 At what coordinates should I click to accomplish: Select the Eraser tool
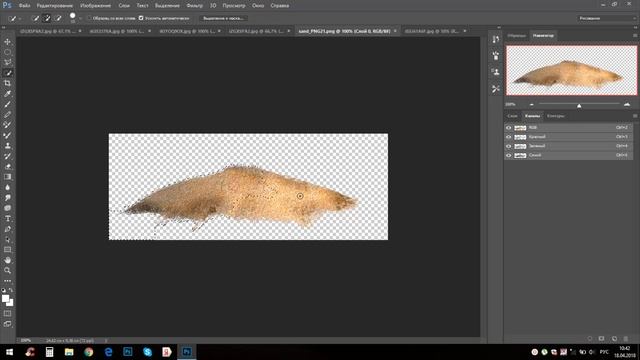click(x=7, y=167)
